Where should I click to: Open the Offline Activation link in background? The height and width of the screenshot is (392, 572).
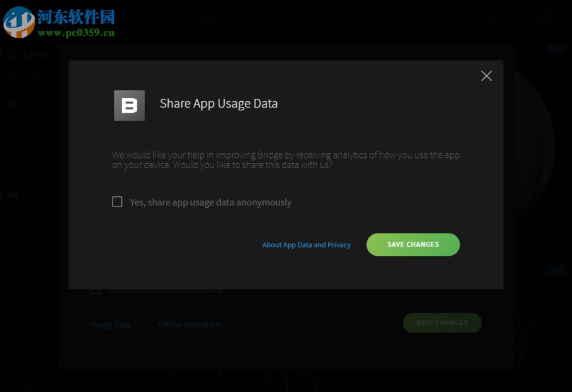click(x=189, y=324)
